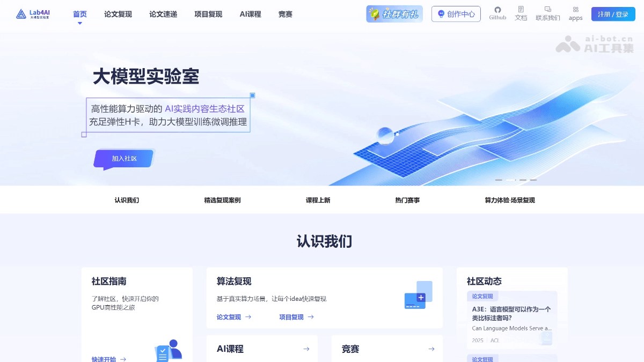
Task: Go to the 热门赛事 section tab
Action: (407, 200)
